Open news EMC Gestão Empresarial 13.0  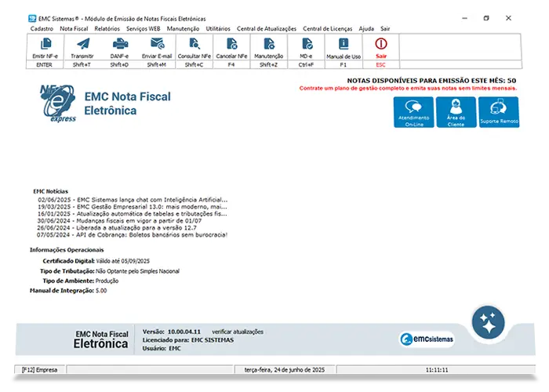click(x=133, y=207)
